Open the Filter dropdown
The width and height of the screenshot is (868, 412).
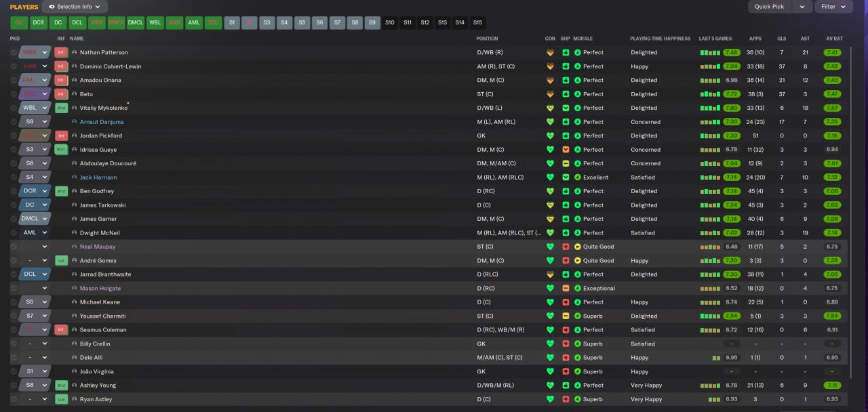tap(833, 7)
